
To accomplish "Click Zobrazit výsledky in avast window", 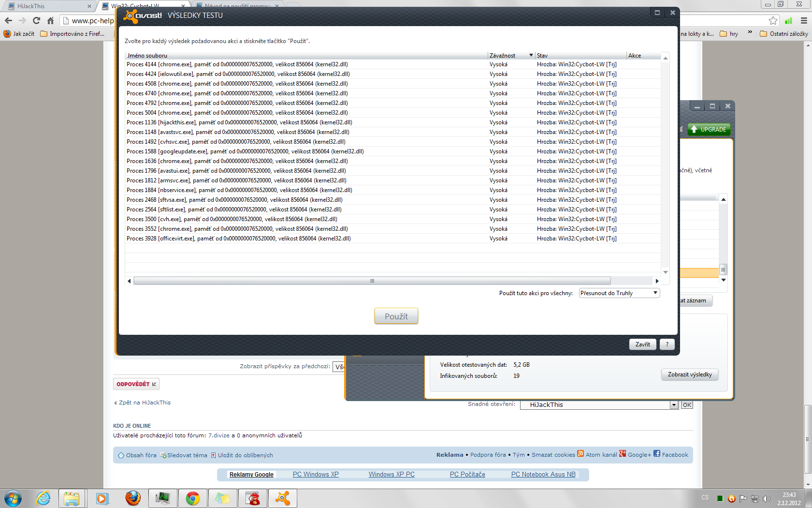I will pos(690,374).
